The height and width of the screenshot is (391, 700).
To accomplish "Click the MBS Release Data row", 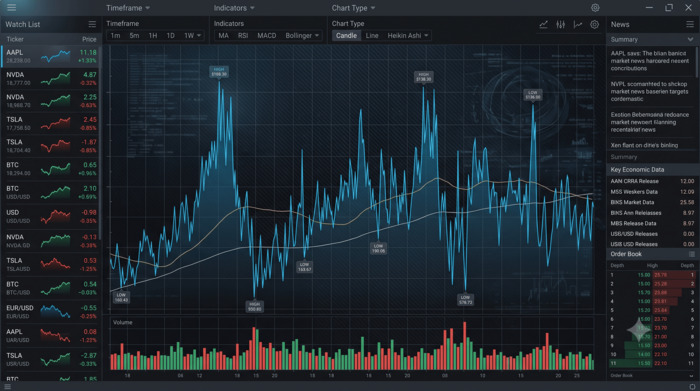I will 652,223.
